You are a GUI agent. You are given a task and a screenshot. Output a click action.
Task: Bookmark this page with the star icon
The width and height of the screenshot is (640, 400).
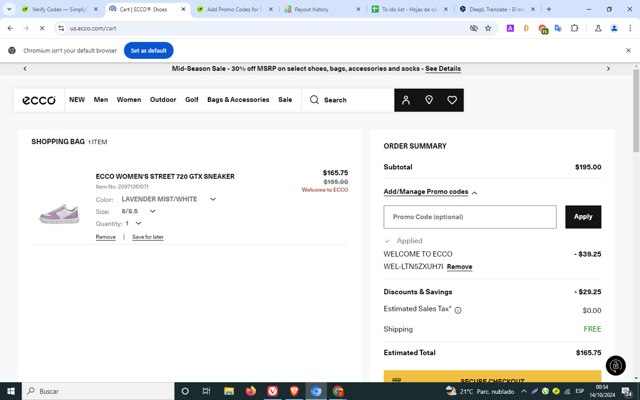(488, 28)
